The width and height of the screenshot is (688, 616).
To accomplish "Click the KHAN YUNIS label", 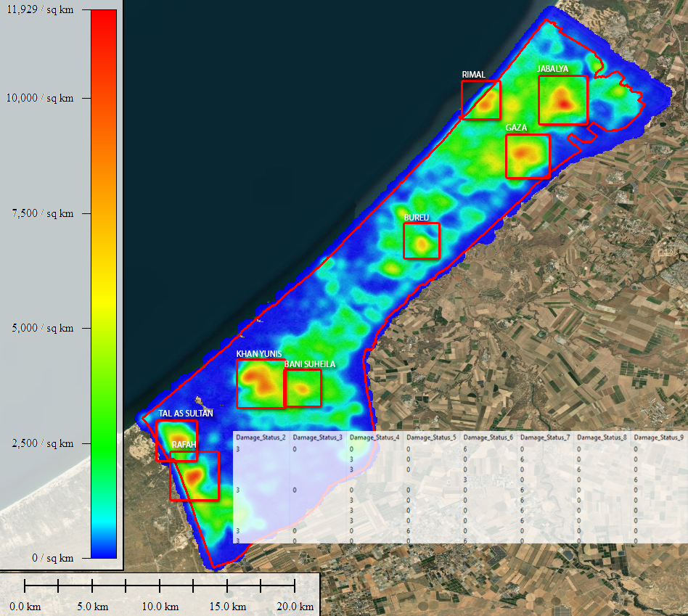I will pos(258,353).
